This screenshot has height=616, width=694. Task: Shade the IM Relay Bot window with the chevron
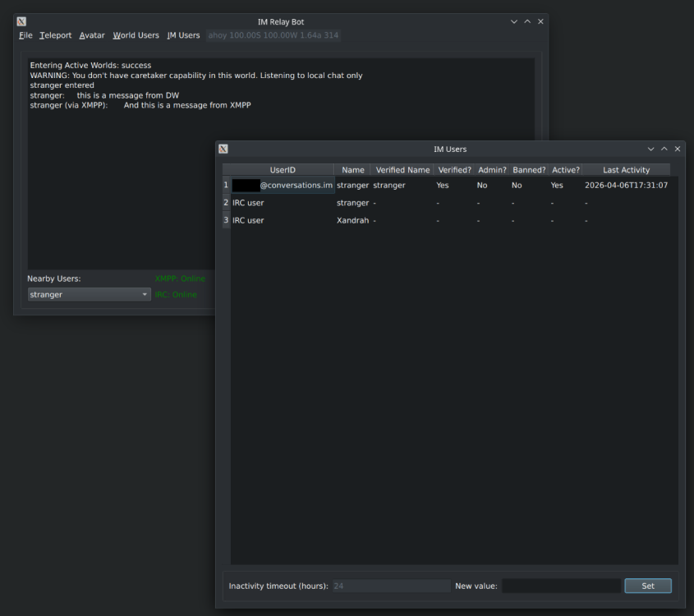tap(513, 21)
